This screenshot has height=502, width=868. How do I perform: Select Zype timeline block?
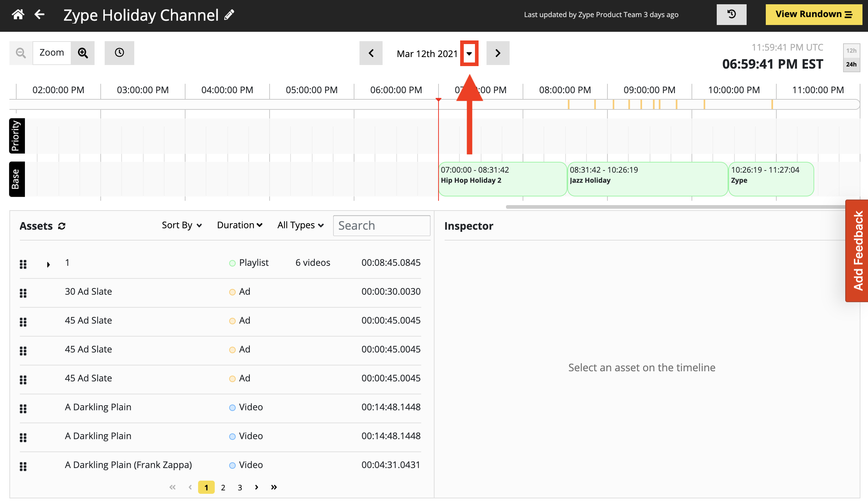point(771,179)
